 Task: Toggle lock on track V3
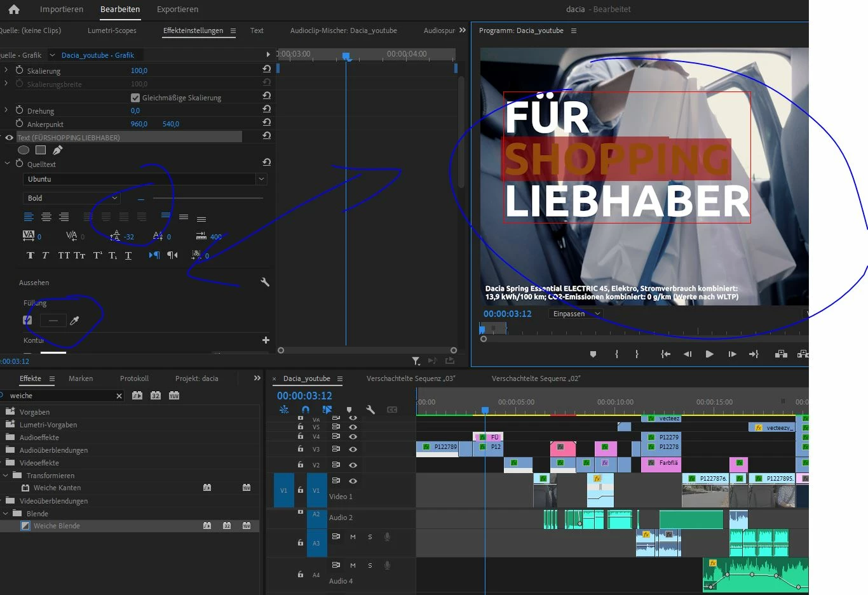[301, 449]
